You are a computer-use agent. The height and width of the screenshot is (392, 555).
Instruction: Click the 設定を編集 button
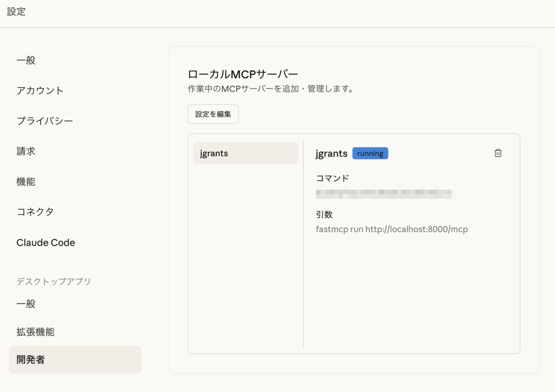[213, 114]
